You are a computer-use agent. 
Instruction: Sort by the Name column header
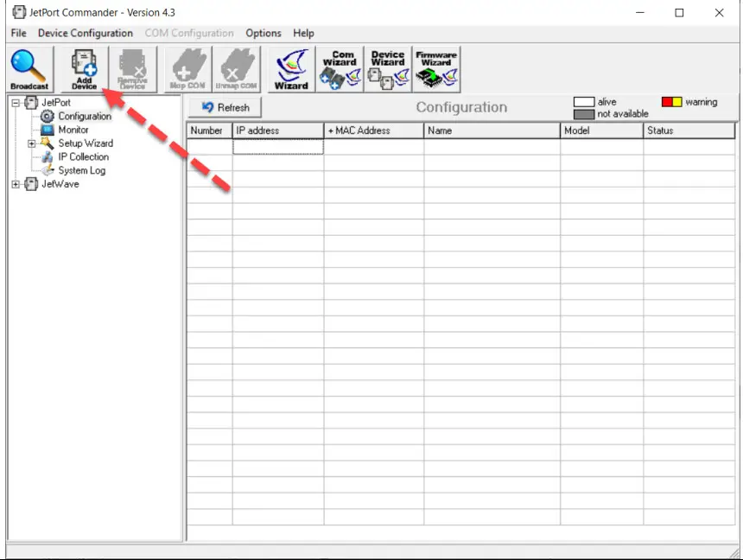[x=492, y=130]
